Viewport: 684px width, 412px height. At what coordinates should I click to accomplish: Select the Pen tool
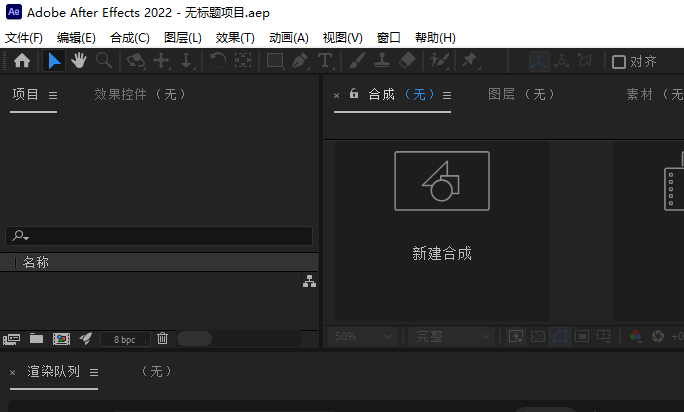[x=300, y=61]
